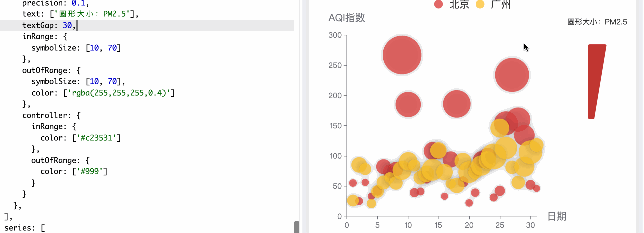Click the yellow 广州 legend circle icon

point(480,5)
